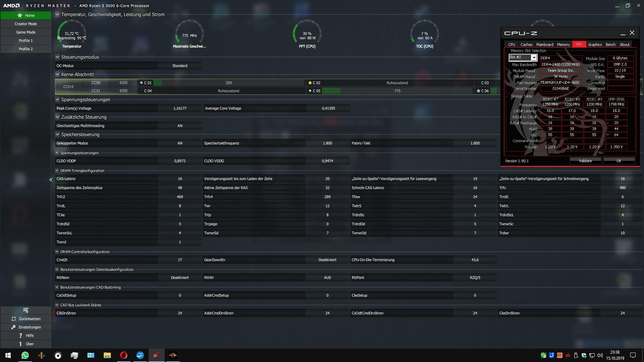Open the volume control in system tray
644x362 pixels.
point(600,355)
